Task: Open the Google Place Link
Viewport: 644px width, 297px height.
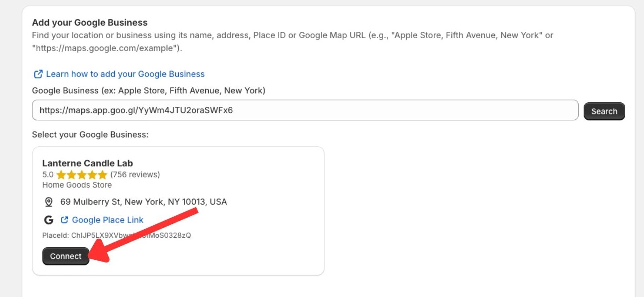Action: click(x=108, y=220)
